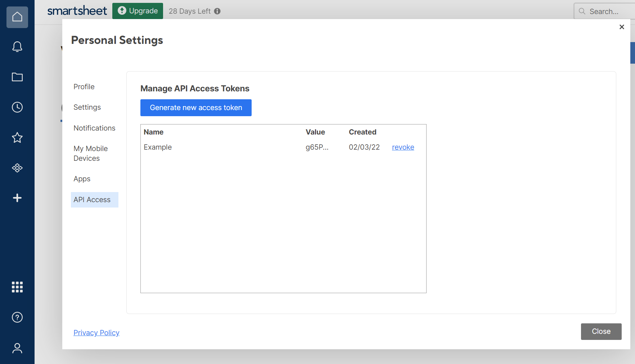The image size is (635, 364).
Task: Open the Recents clock icon
Action: (17, 107)
